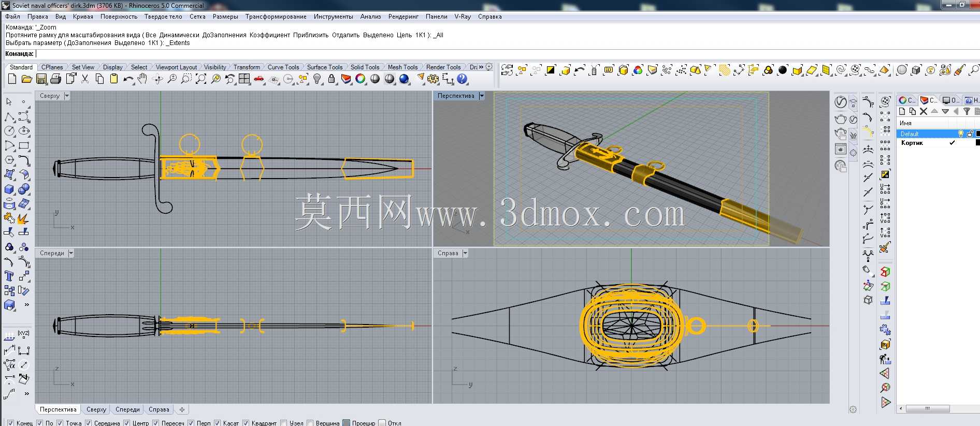
Task: Open the V-Ray menu
Action: point(463,17)
